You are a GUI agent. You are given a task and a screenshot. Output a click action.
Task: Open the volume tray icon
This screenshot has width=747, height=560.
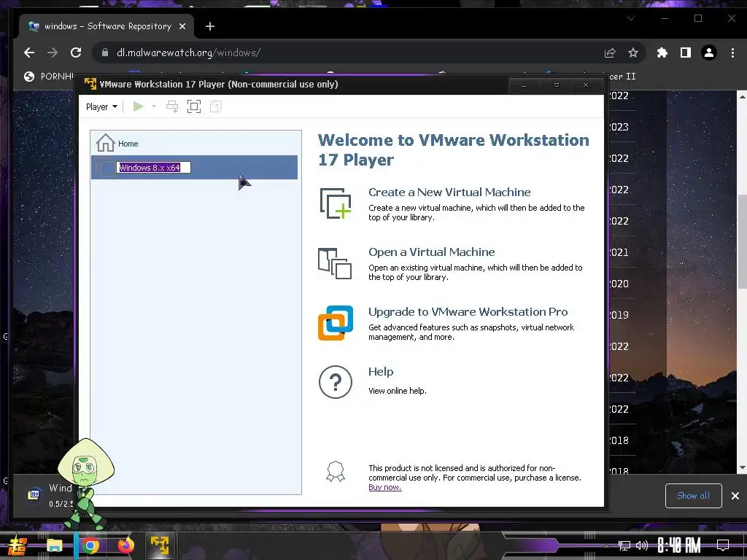tap(642, 545)
